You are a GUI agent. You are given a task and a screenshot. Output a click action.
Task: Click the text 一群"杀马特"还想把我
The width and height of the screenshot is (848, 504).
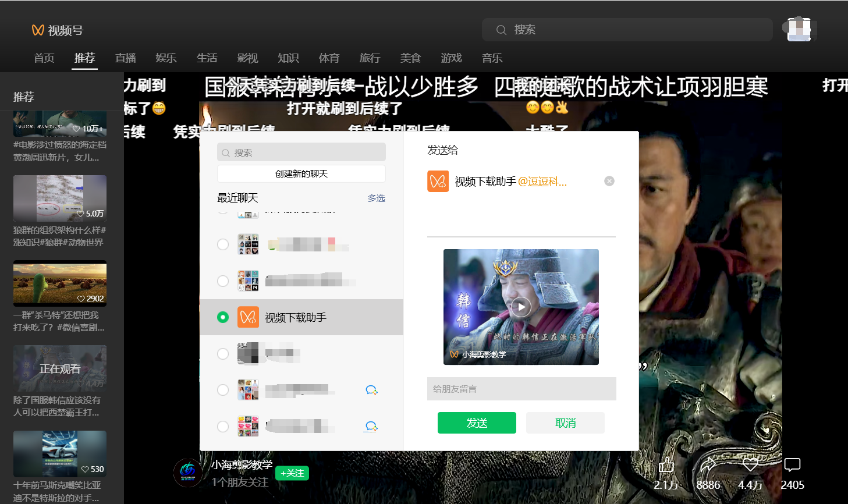click(x=56, y=315)
